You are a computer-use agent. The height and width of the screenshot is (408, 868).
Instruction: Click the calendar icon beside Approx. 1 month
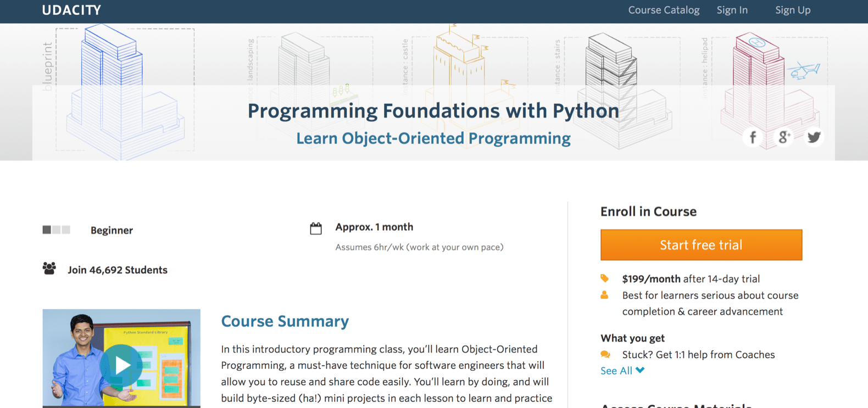pos(316,228)
